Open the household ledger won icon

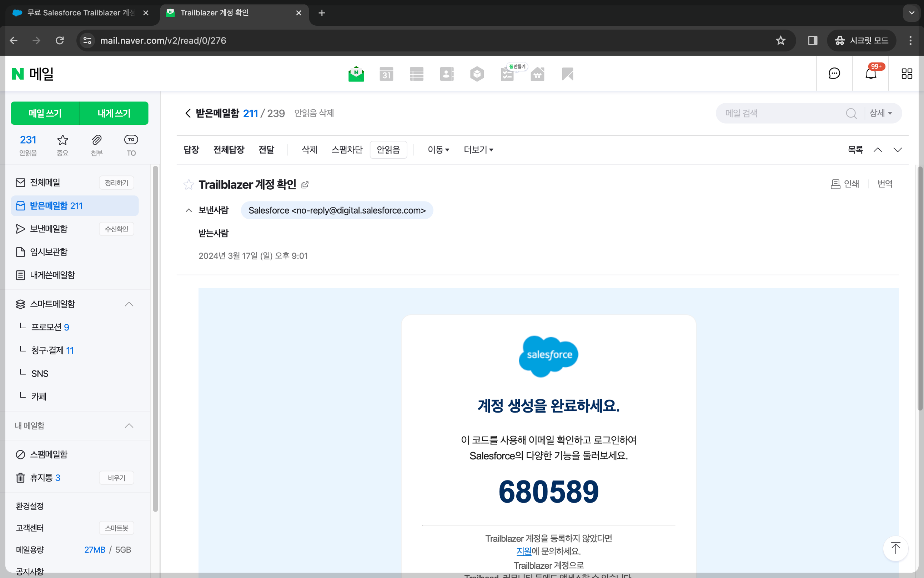[537, 74]
